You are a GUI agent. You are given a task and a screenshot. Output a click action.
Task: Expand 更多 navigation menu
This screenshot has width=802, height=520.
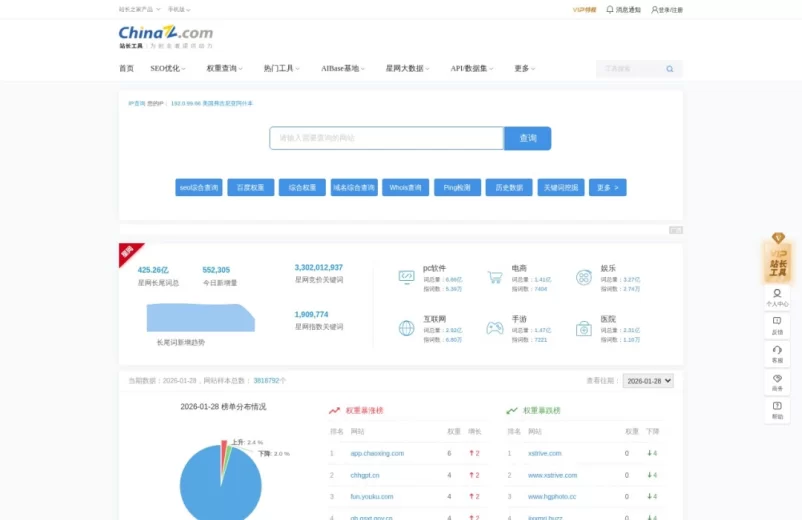point(524,69)
